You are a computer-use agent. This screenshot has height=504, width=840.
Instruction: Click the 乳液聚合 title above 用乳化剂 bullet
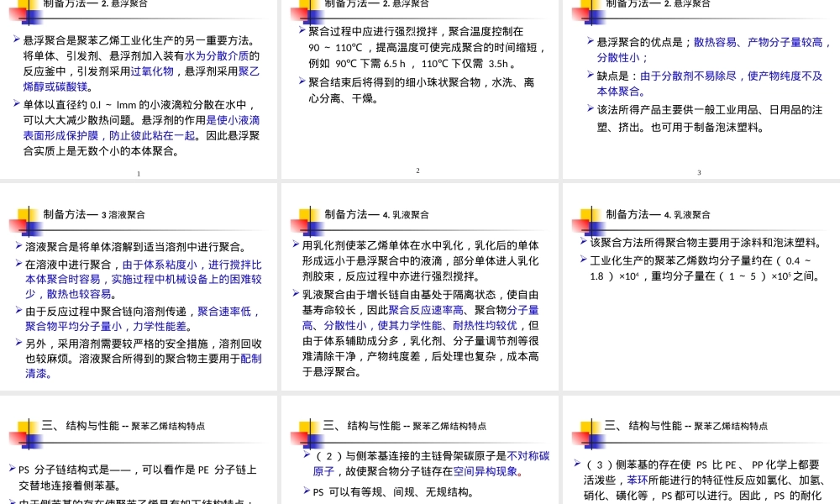pos(376,214)
